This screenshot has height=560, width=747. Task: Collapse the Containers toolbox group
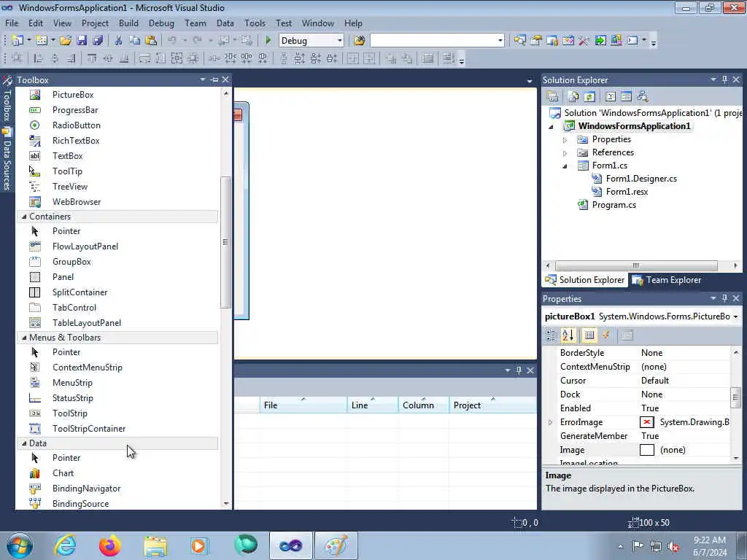pos(24,217)
